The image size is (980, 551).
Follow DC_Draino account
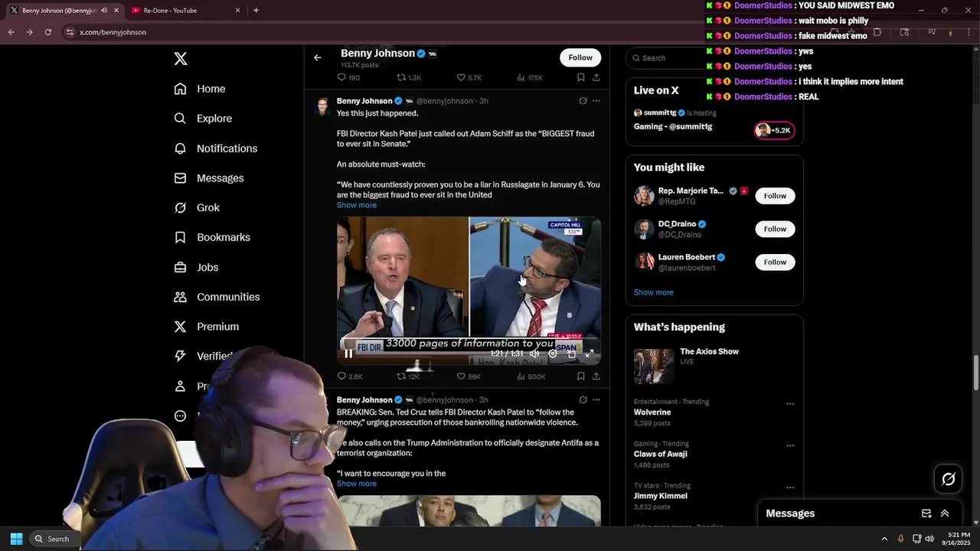[x=775, y=229]
